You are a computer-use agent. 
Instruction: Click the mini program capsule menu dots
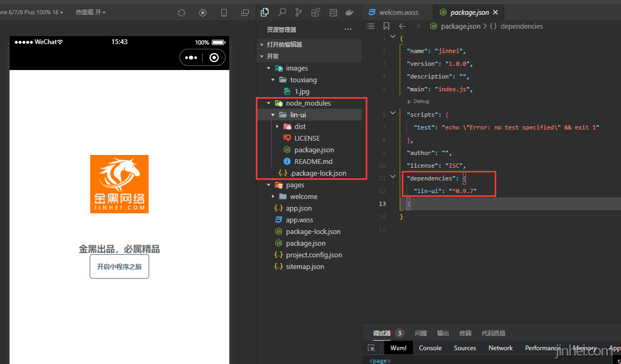click(191, 58)
